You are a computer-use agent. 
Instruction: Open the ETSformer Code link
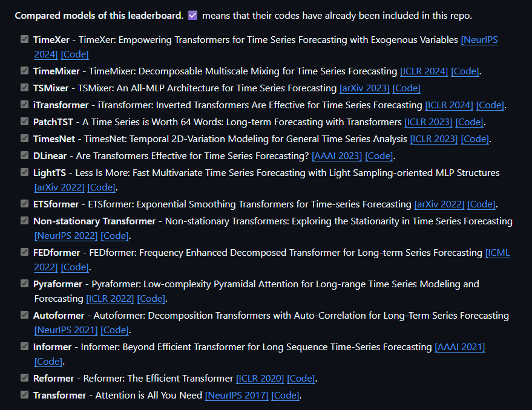coord(481,204)
